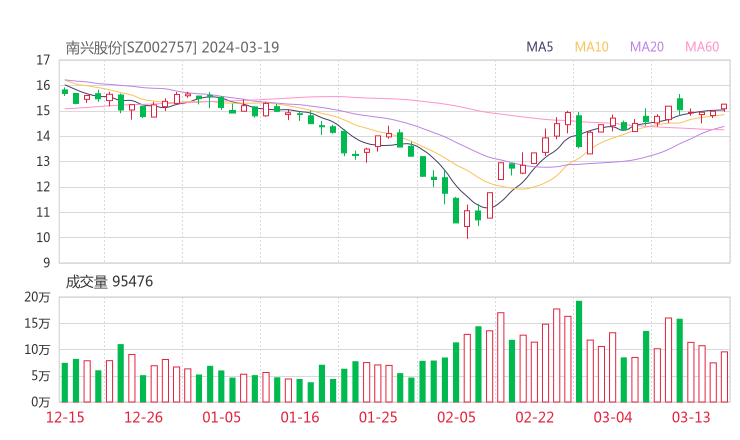Select the 成交量 95476 volume label

pyautogui.click(x=109, y=282)
